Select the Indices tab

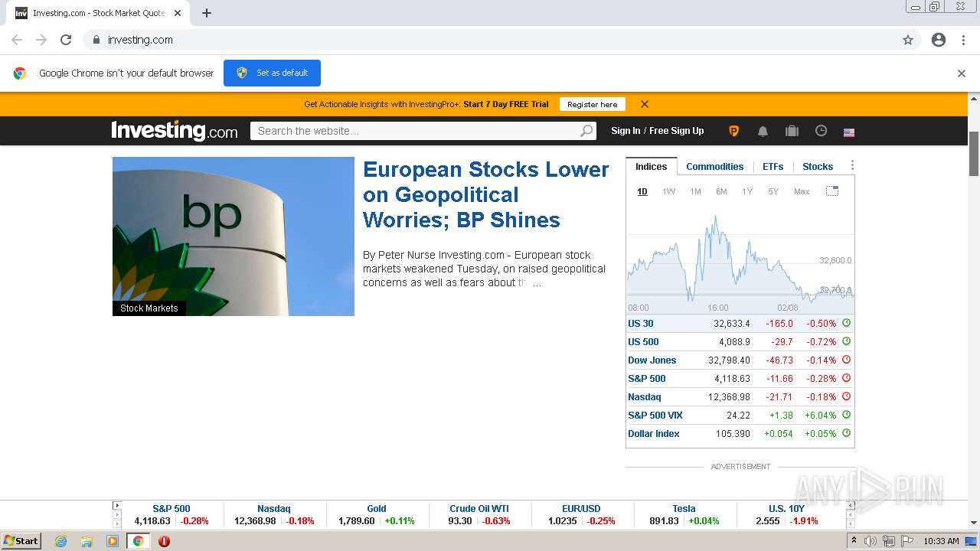(651, 167)
